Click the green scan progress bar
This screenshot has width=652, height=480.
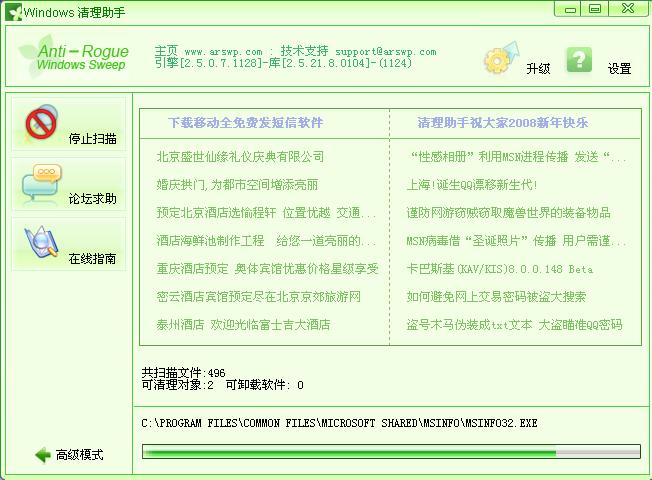[388, 452]
